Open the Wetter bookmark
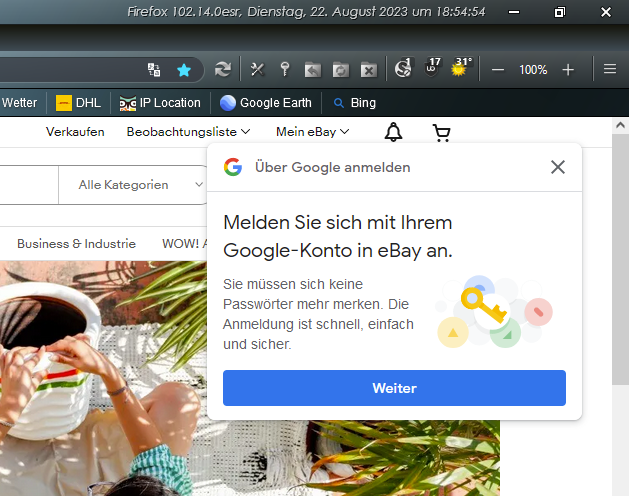Screen dimensions: 629x496 [19, 103]
